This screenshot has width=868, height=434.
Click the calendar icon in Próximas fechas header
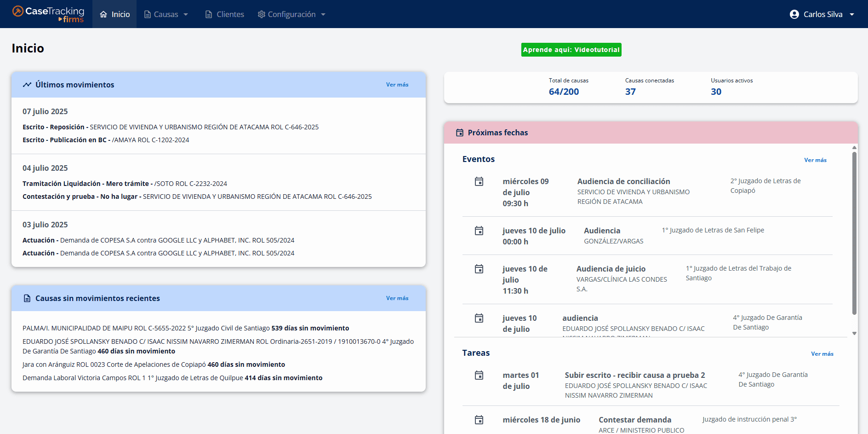(459, 133)
